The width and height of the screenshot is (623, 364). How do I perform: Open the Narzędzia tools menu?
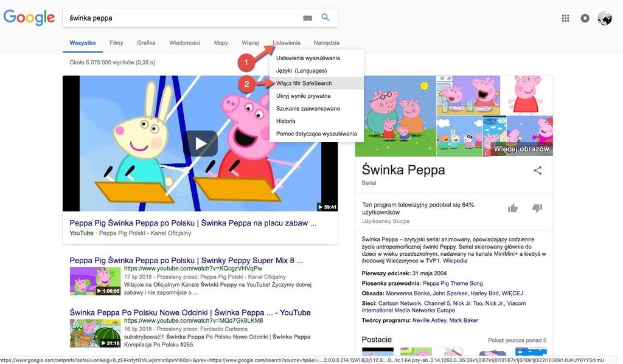[327, 43]
